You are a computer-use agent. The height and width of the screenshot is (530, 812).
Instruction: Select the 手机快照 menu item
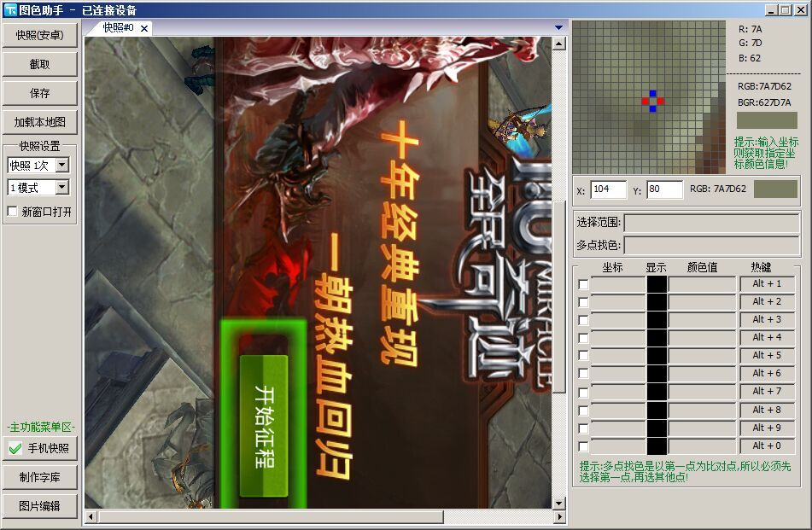[x=40, y=448]
